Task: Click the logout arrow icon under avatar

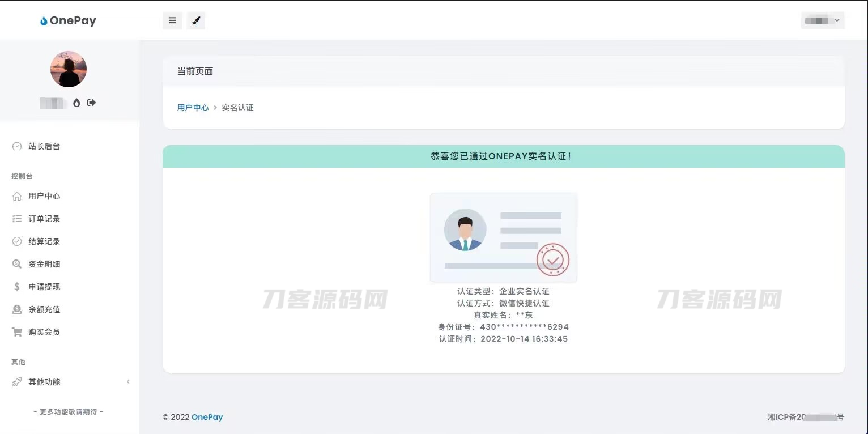Action: pos(91,103)
